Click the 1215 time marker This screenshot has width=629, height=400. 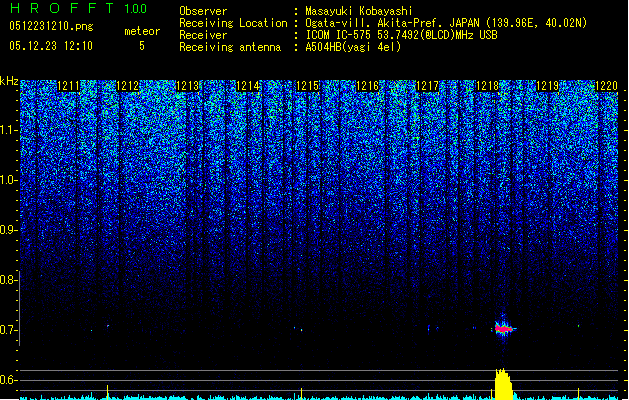point(307,86)
